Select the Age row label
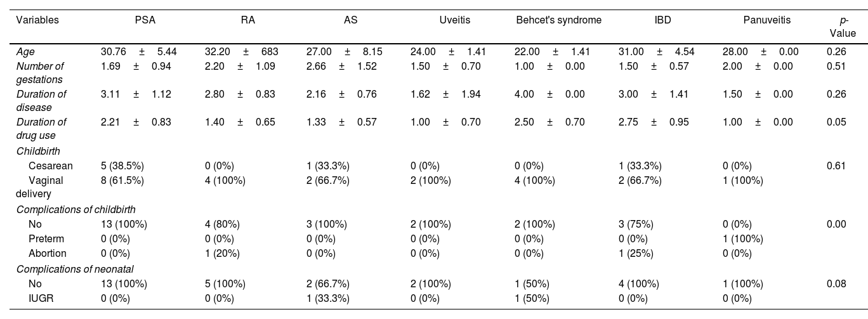Viewport: 868px width, 319px height. [25, 52]
